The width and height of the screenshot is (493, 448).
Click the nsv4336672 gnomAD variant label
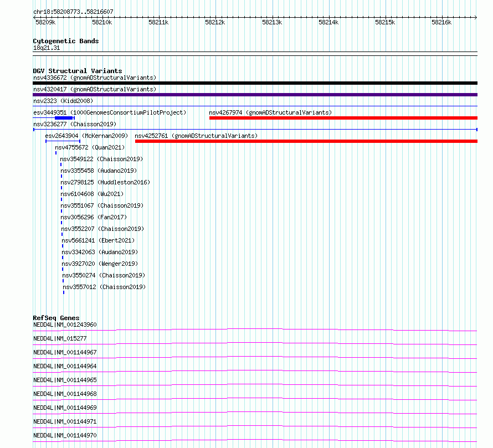[x=95, y=78]
